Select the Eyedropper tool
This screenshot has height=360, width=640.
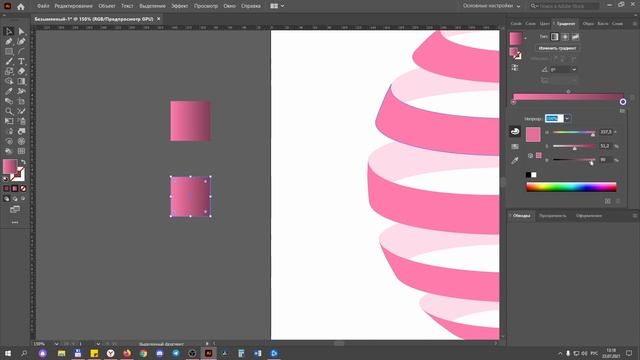pyautogui.click(x=9, y=91)
